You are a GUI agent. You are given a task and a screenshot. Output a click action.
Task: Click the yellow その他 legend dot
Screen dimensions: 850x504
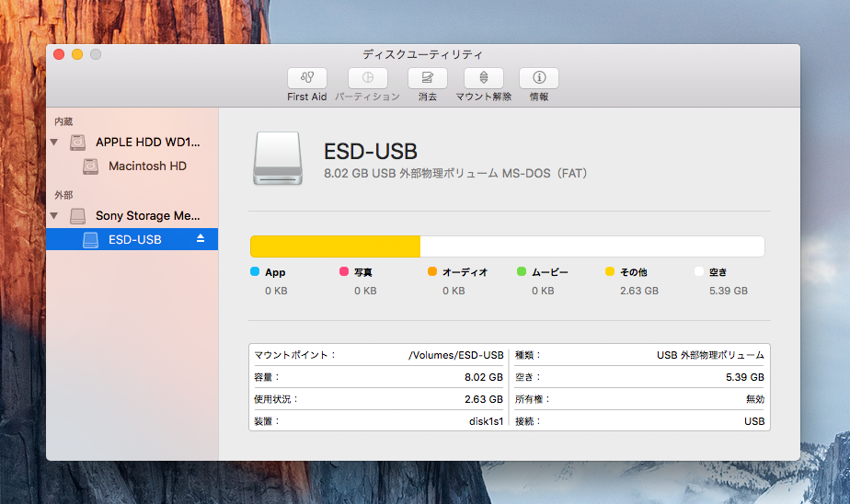click(610, 271)
